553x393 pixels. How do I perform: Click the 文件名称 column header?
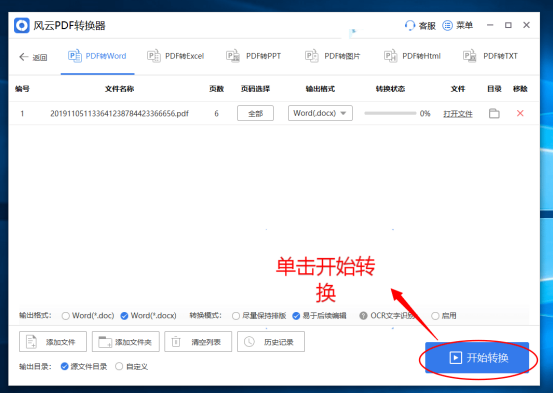[x=120, y=89]
